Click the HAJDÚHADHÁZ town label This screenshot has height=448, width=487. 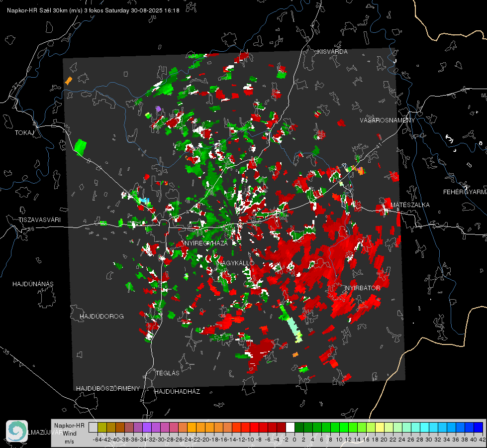(x=177, y=391)
